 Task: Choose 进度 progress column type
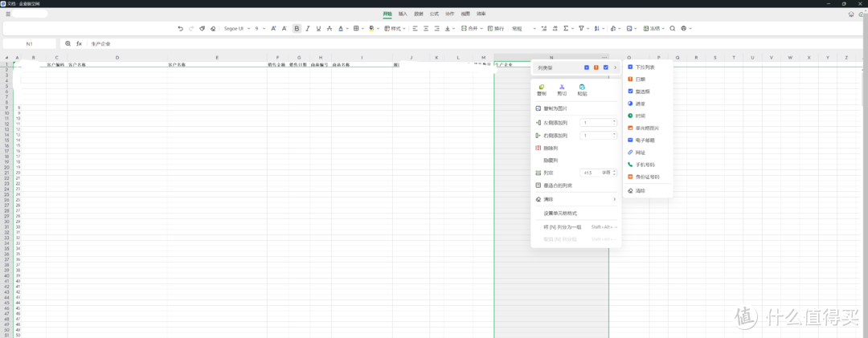640,104
